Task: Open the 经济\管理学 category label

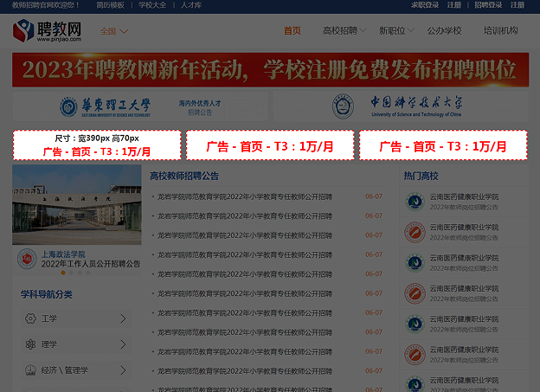Action: 65,370
